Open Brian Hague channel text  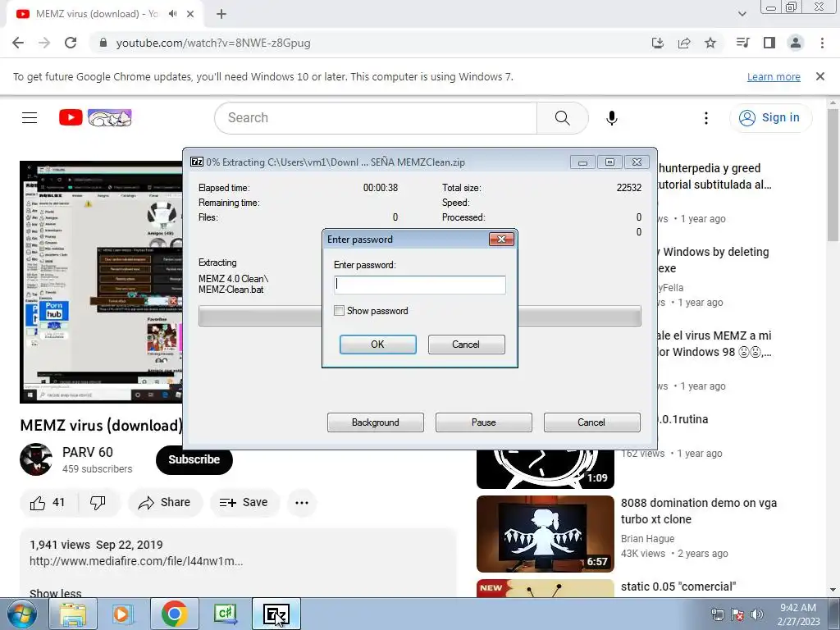coord(648,538)
